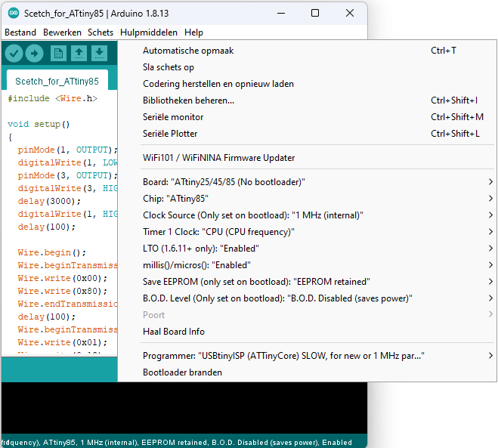This screenshot has height=448, width=498.
Task: Close the Hulpmiddelen menu via its title
Action: tap(149, 32)
